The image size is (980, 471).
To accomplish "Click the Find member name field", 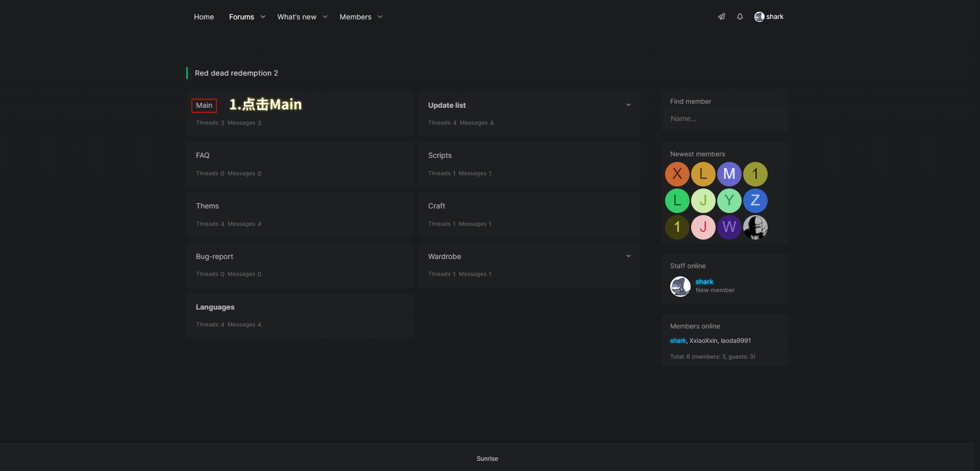I will [724, 119].
